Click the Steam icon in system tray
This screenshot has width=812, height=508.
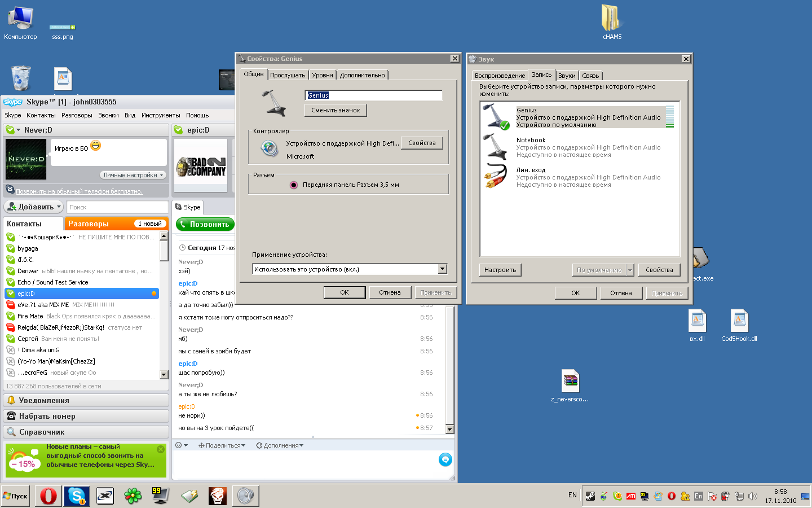[x=590, y=496]
